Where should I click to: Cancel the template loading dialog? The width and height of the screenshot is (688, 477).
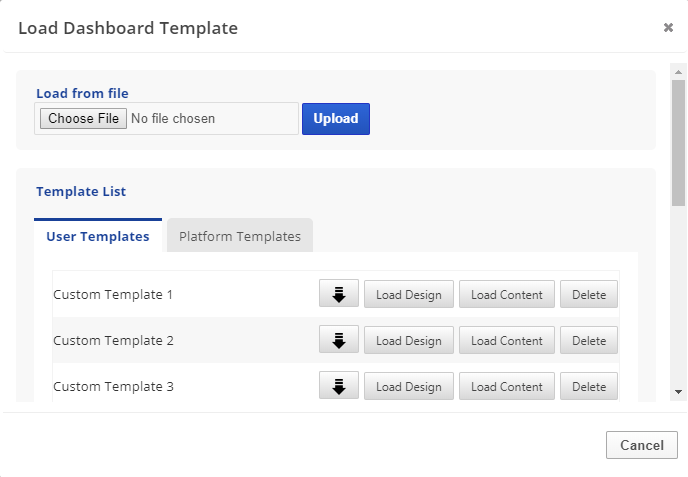(x=641, y=445)
